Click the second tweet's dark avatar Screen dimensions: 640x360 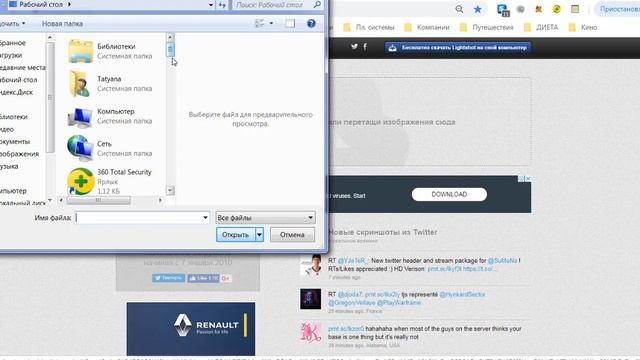[311, 299]
